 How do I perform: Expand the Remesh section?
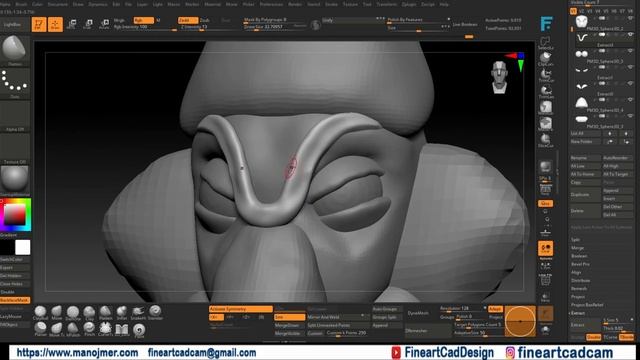(x=578, y=289)
